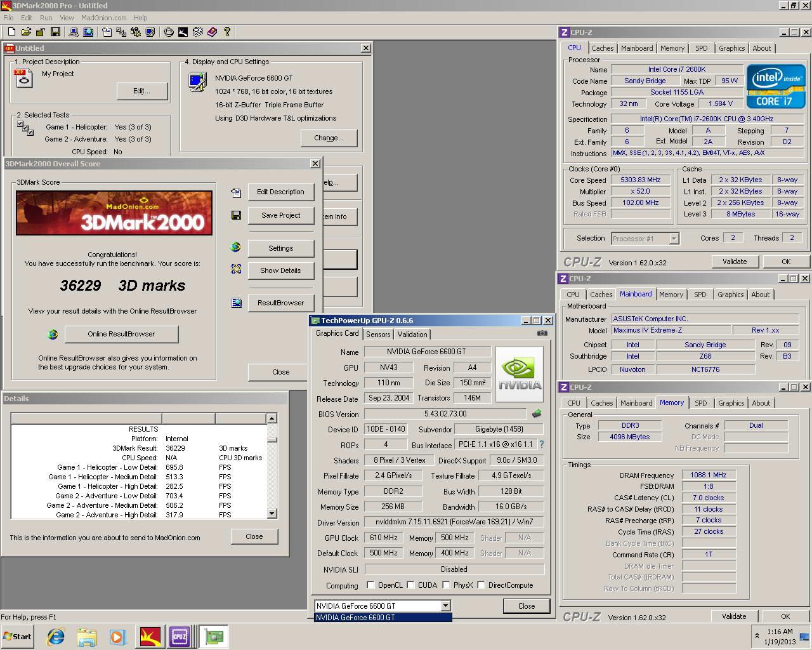Open the File menu in 3DMark2000

click(8, 18)
